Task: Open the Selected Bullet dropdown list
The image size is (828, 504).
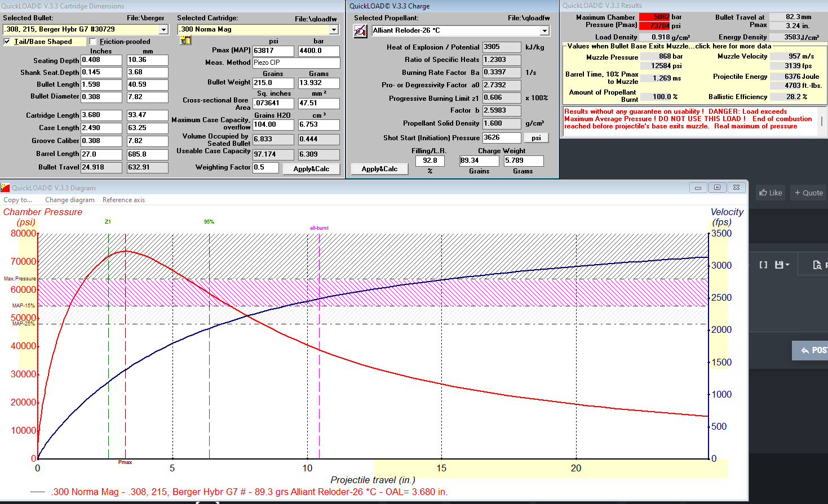Action: (x=163, y=29)
